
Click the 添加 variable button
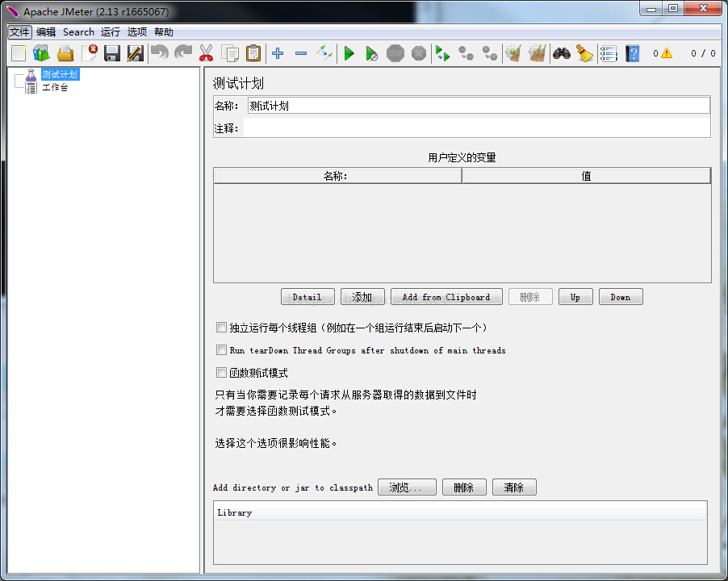coord(362,297)
